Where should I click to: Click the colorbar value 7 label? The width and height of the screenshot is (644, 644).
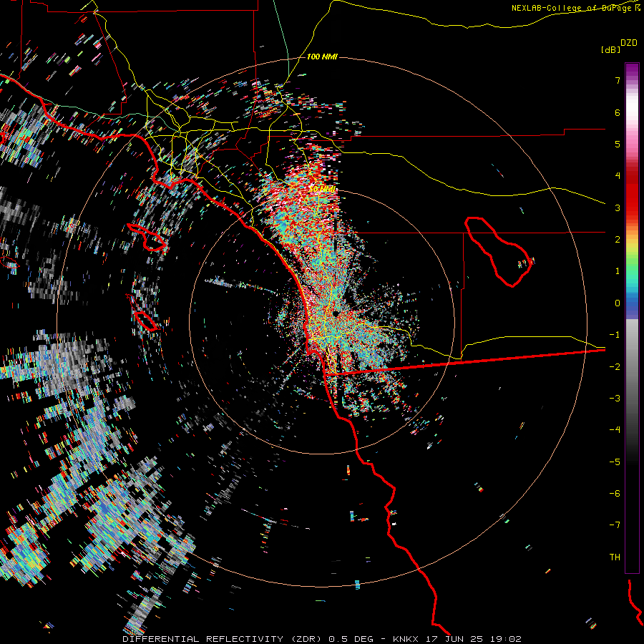click(618, 80)
